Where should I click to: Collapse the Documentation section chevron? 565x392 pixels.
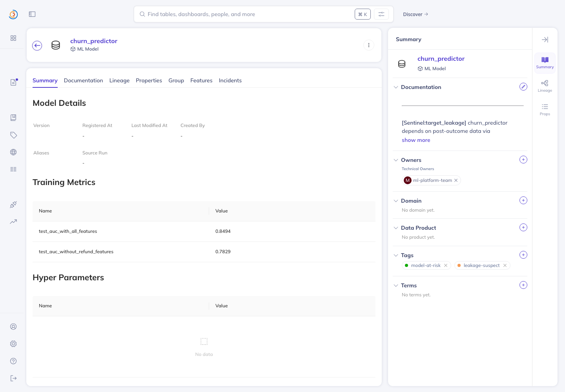pos(396,87)
